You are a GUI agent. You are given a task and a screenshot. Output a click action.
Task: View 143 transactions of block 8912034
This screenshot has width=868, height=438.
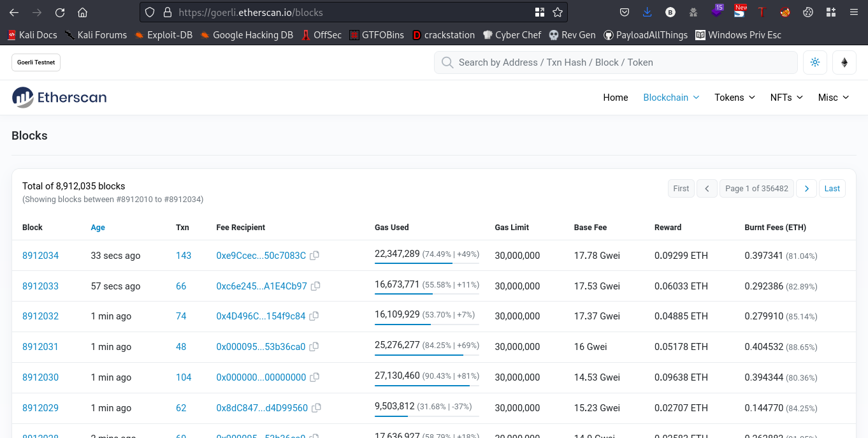tap(184, 256)
